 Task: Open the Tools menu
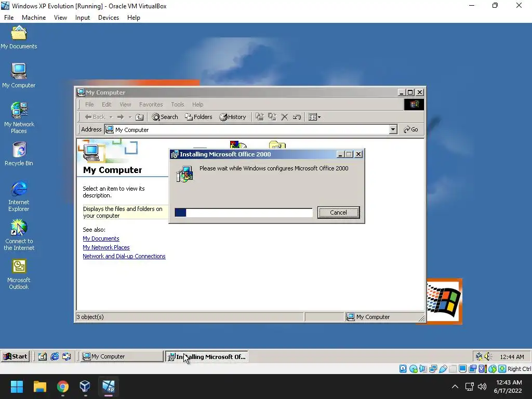[178, 104]
